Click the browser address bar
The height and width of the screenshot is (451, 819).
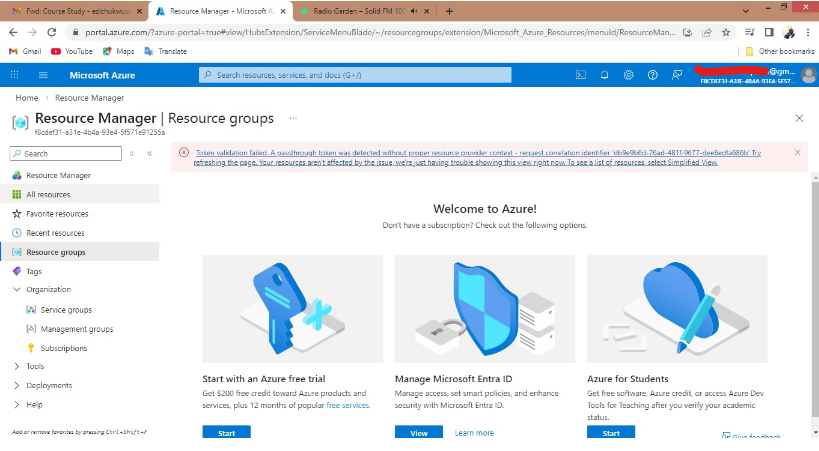click(x=380, y=32)
